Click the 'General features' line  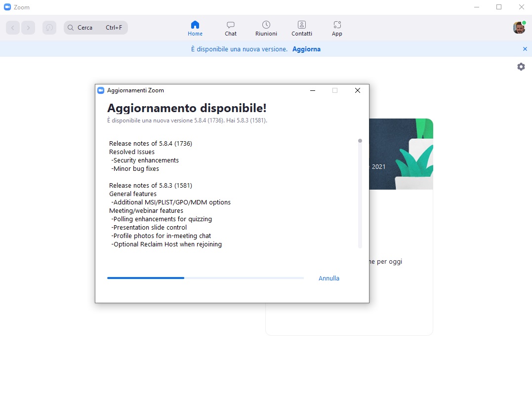tap(133, 194)
